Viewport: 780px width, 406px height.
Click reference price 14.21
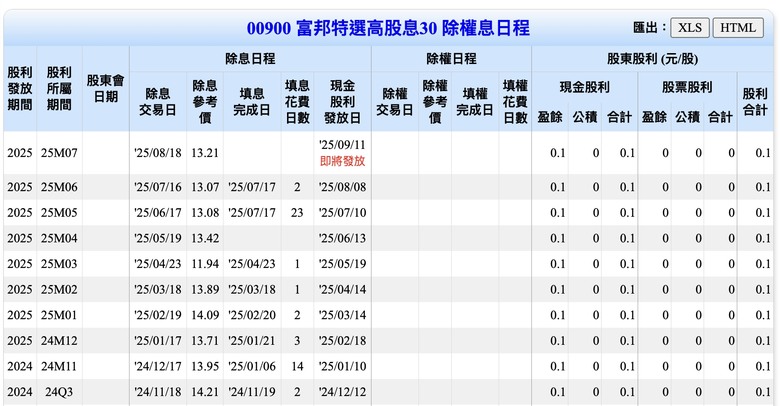(205, 392)
